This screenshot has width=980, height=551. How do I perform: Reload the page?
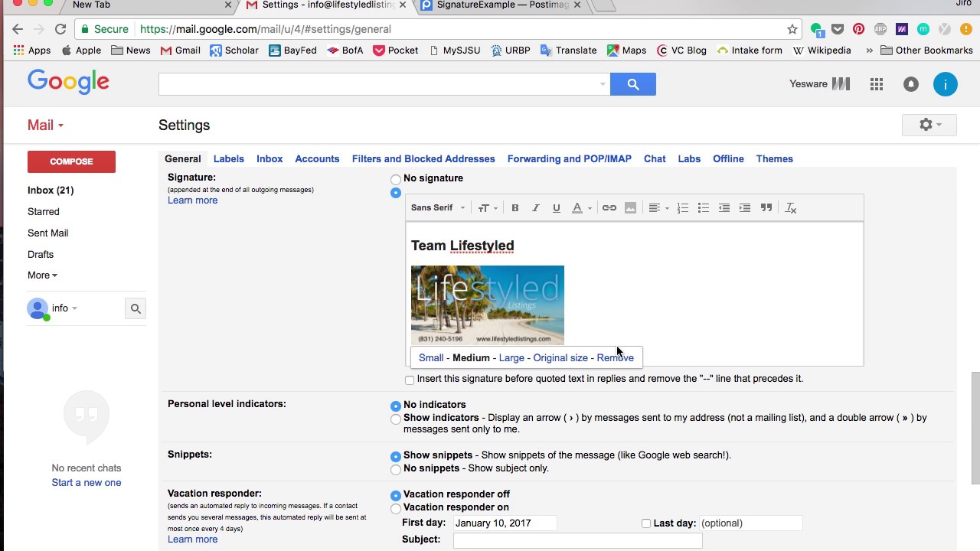[60, 29]
